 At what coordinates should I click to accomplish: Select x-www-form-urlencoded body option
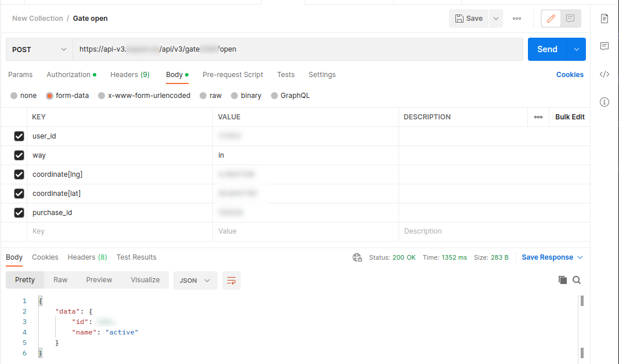coord(102,96)
